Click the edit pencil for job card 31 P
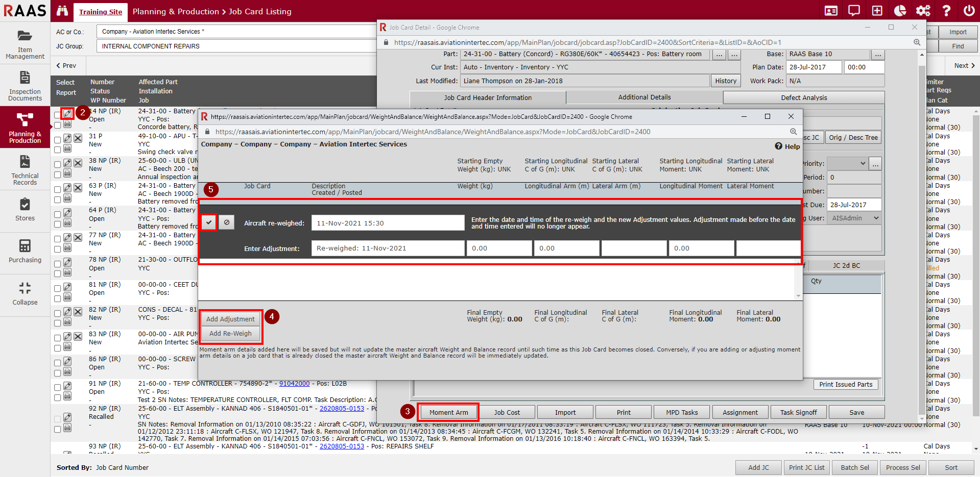Screen dimensions: 980x477 coord(67,138)
